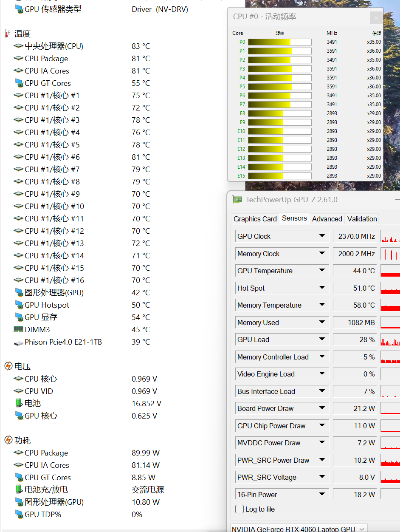Select the Sensors tab in GPU-Z

point(294,218)
